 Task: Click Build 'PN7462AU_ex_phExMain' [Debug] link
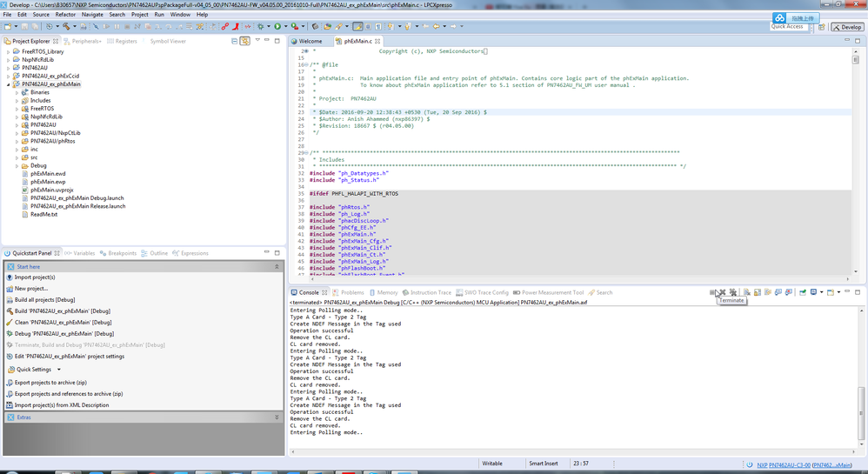coord(62,311)
